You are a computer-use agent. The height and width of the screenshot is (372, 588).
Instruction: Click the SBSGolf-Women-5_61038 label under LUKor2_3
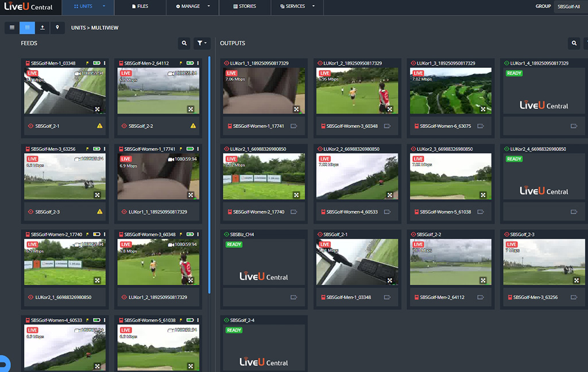point(446,212)
